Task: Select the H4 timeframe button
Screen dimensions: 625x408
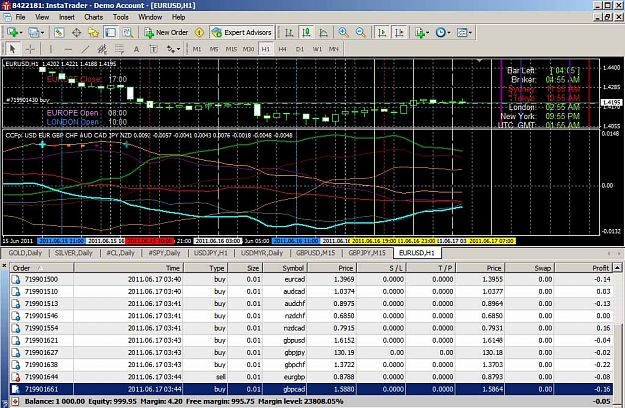Action: pos(282,49)
